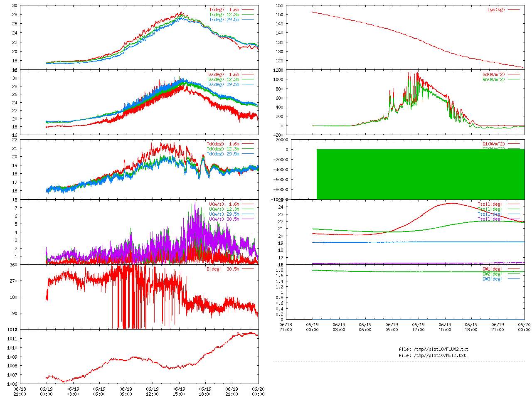The image size is (532, 399).
Task: Click the red line sample beside 'Lys(kg)'
Action: pos(514,10)
